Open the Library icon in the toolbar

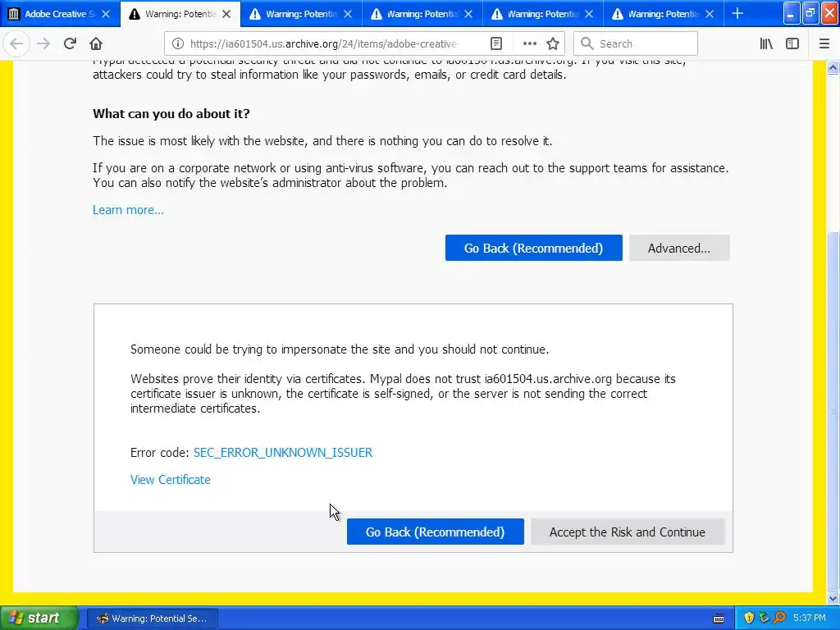point(766,44)
